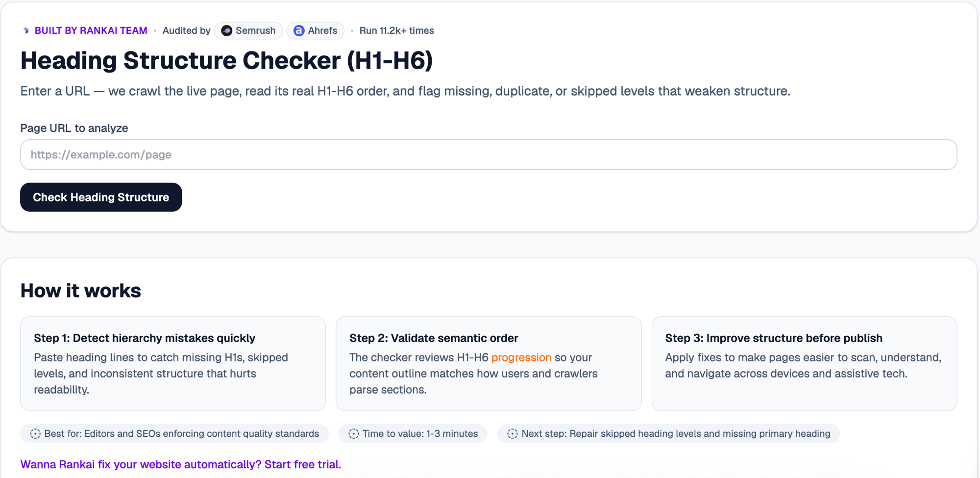Click the Page URL to analyze label
980x478 pixels.
pos(74,128)
